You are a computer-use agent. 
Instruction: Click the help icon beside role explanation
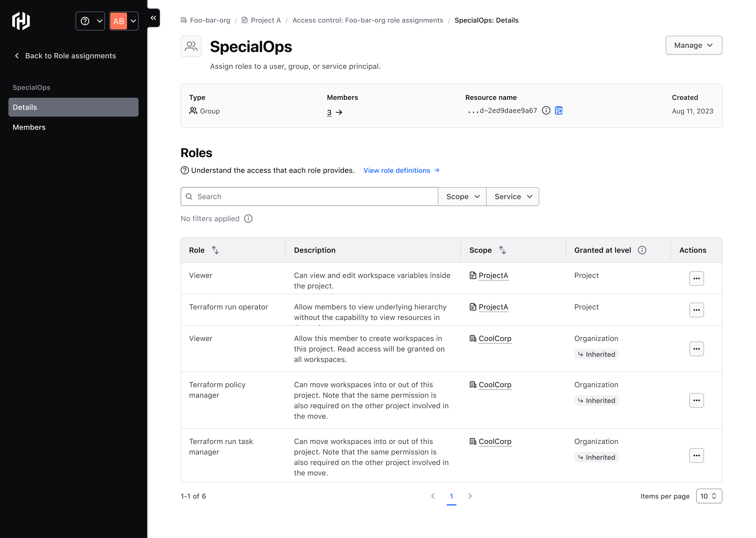[185, 170]
